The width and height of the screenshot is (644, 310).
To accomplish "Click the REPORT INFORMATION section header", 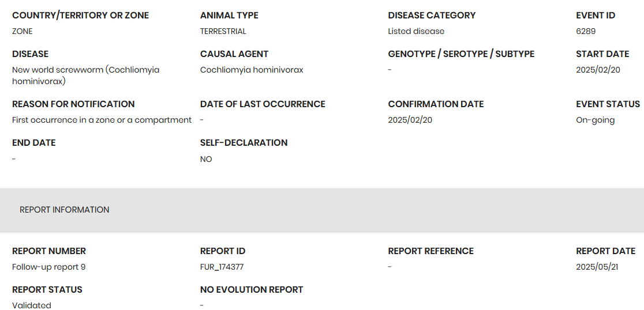I will [x=65, y=210].
